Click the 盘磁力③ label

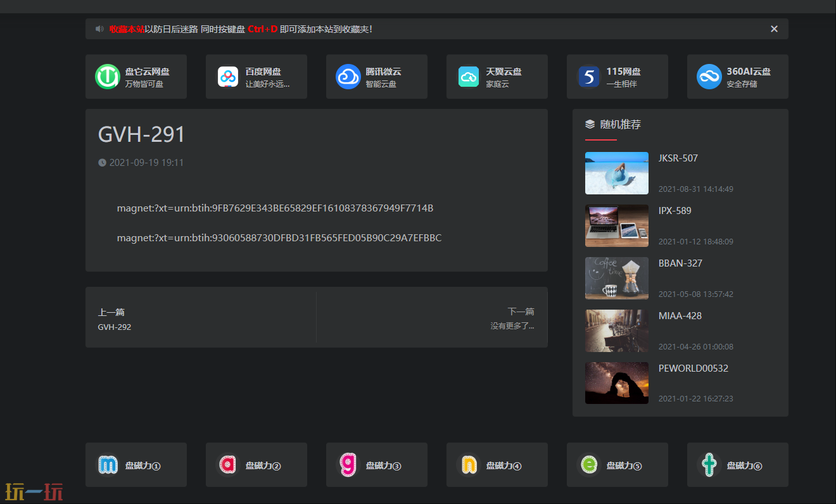click(384, 465)
